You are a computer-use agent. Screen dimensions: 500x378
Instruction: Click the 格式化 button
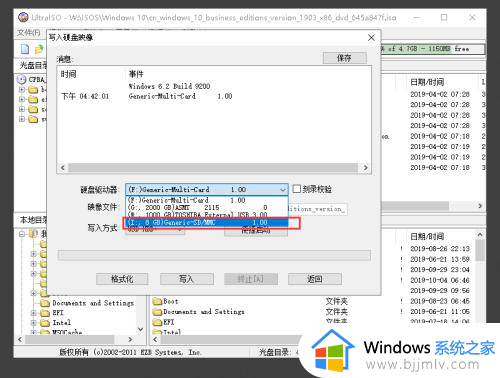tap(122, 279)
